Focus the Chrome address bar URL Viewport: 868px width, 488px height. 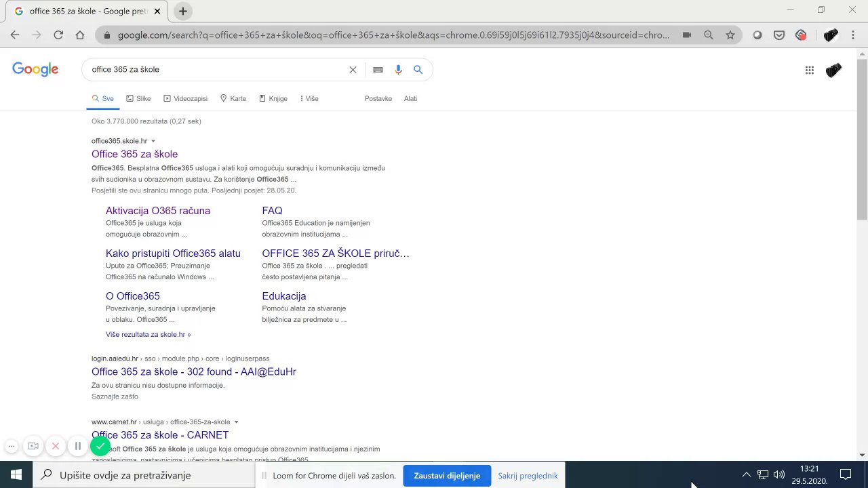click(x=393, y=35)
